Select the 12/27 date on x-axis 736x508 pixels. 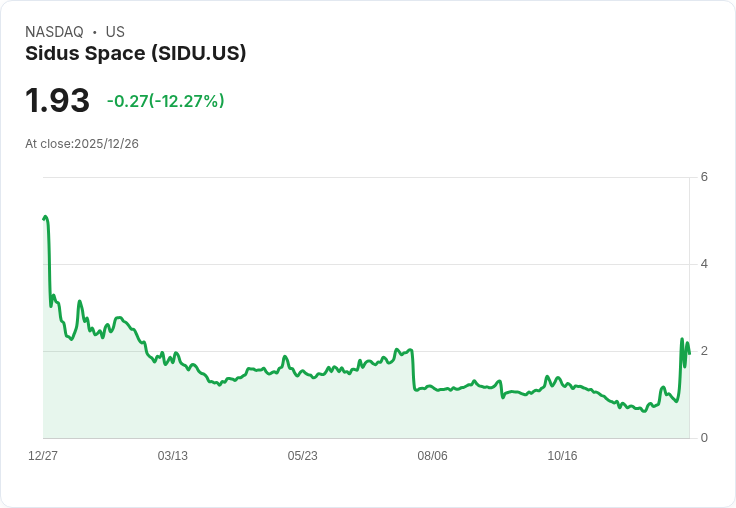[x=43, y=456]
